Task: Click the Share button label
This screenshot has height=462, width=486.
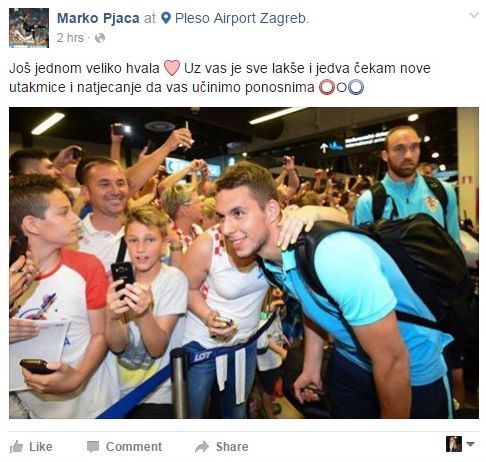Action: coord(232,447)
